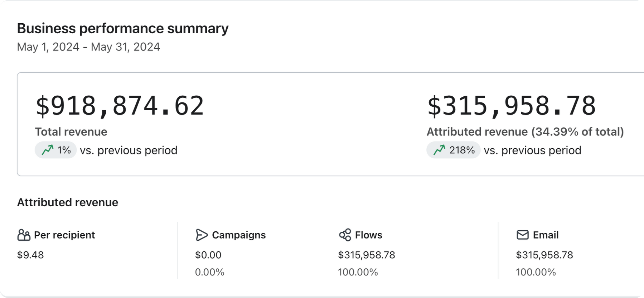Click the $9.48 per recipient value
644x298 pixels.
point(30,255)
